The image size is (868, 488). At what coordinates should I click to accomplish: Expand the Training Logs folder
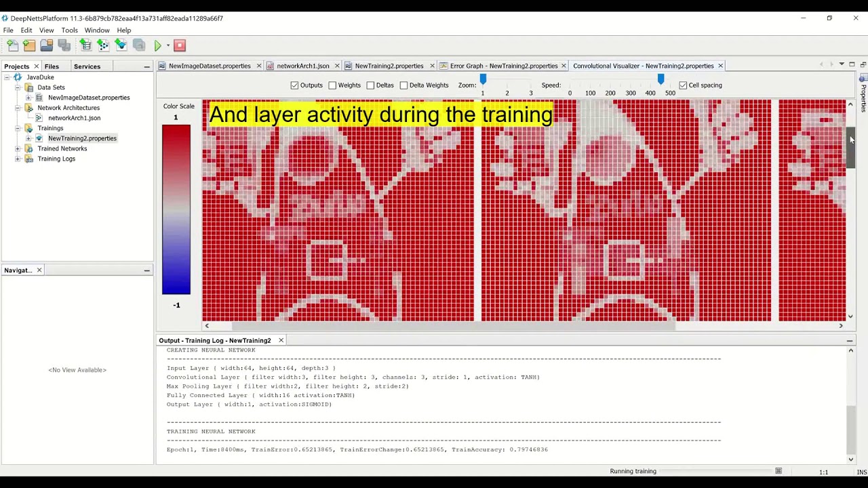click(x=18, y=159)
